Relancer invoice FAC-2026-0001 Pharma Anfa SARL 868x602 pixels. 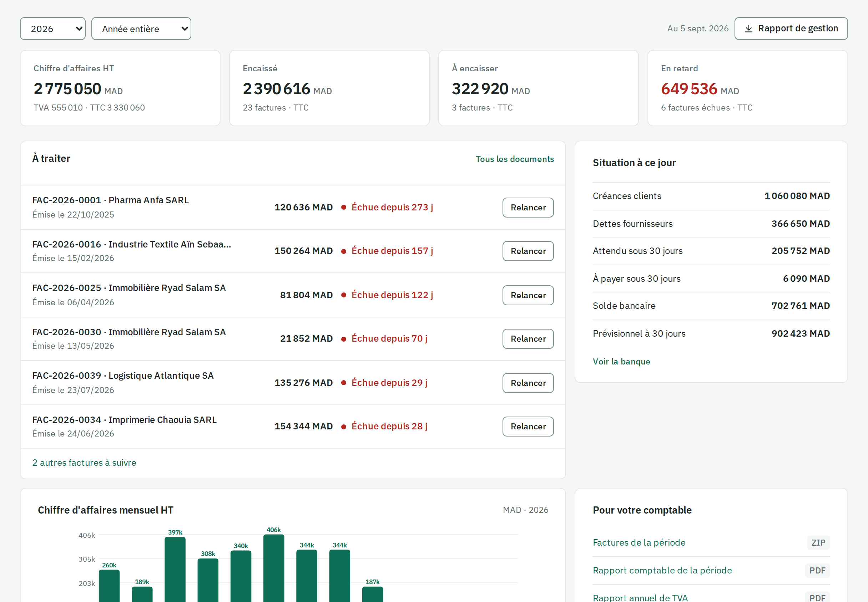coord(528,208)
